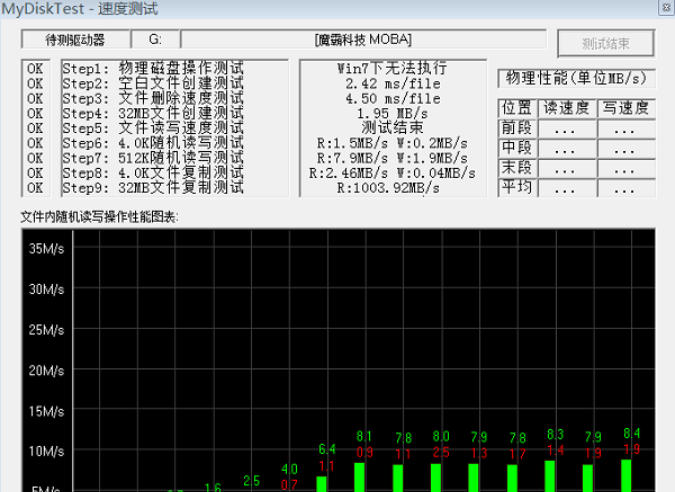This screenshot has width=675, height=492.
Task: Click the 待测驱动器 label
Action: pos(75,40)
